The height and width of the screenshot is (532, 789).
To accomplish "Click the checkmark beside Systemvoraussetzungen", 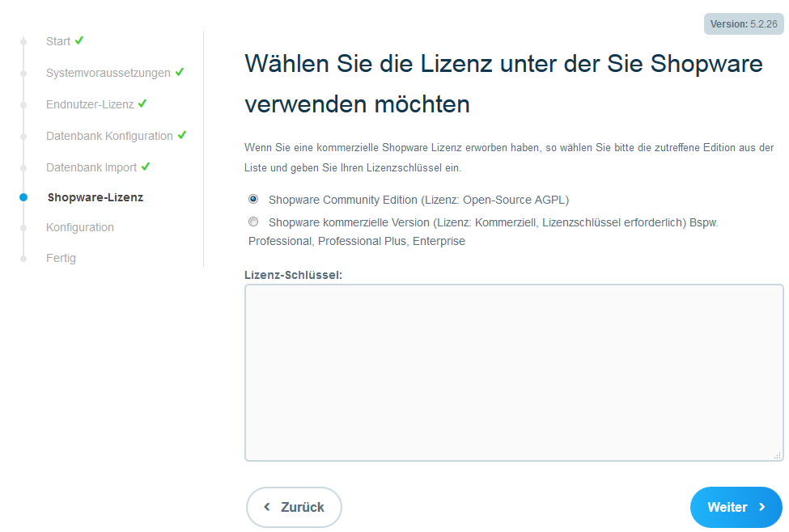I will (180, 72).
